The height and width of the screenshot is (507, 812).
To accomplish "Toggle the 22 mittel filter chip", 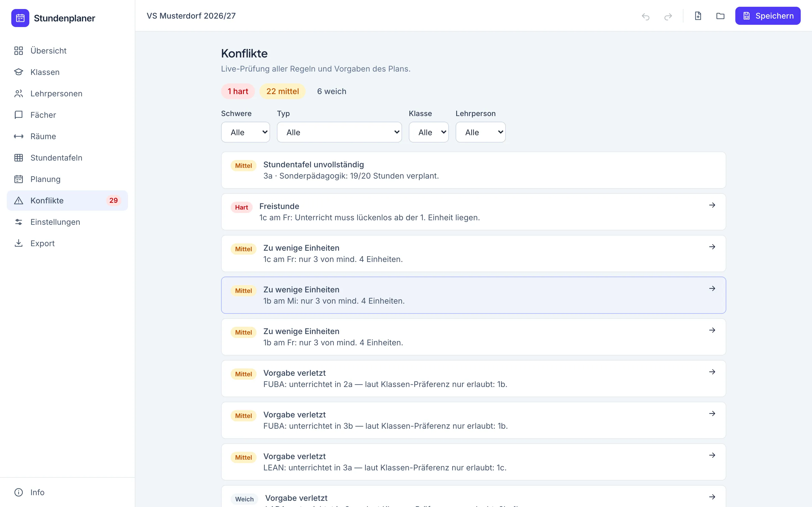I will click(283, 91).
